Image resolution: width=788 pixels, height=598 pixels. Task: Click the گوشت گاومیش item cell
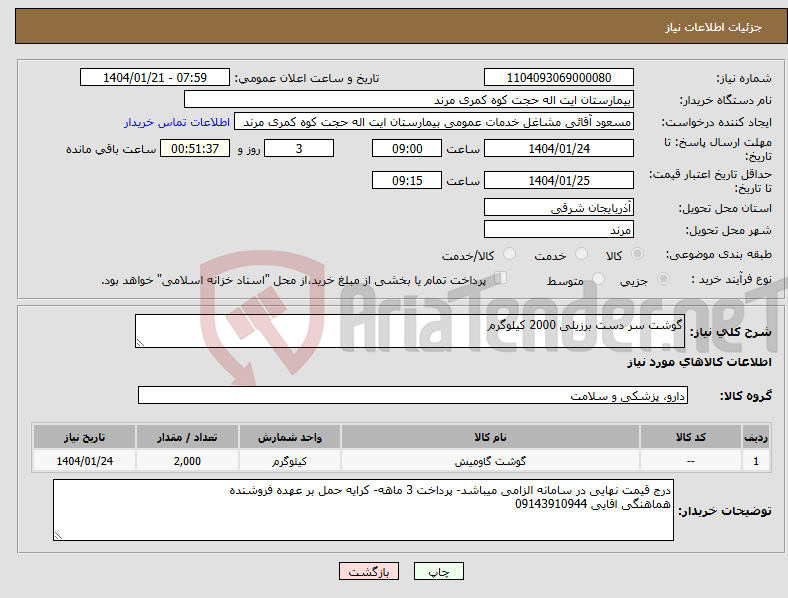490,461
